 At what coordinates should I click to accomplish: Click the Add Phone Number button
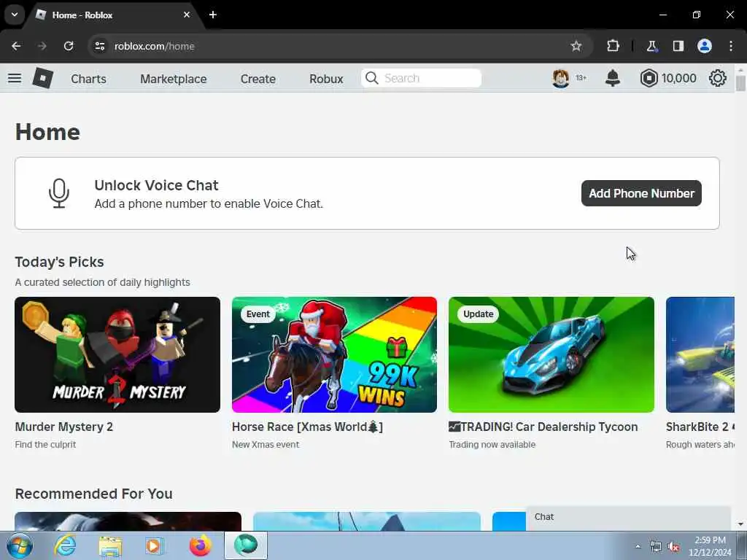[x=641, y=193]
